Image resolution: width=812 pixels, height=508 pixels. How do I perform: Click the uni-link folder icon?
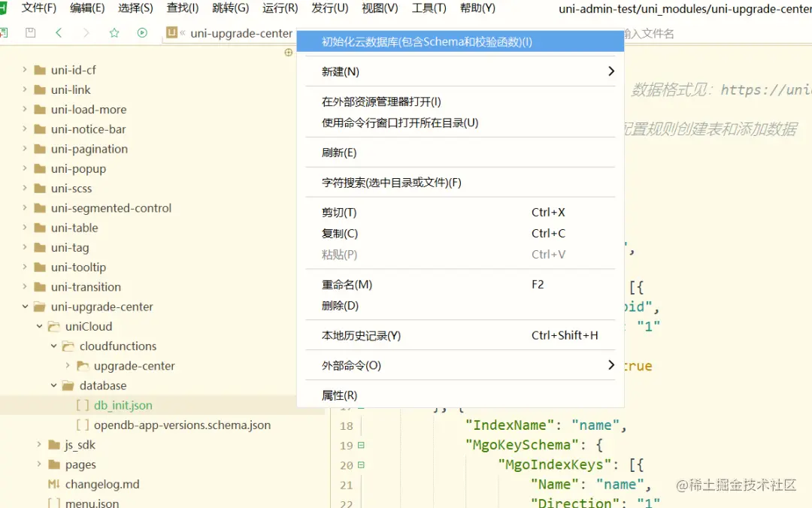[40, 89]
